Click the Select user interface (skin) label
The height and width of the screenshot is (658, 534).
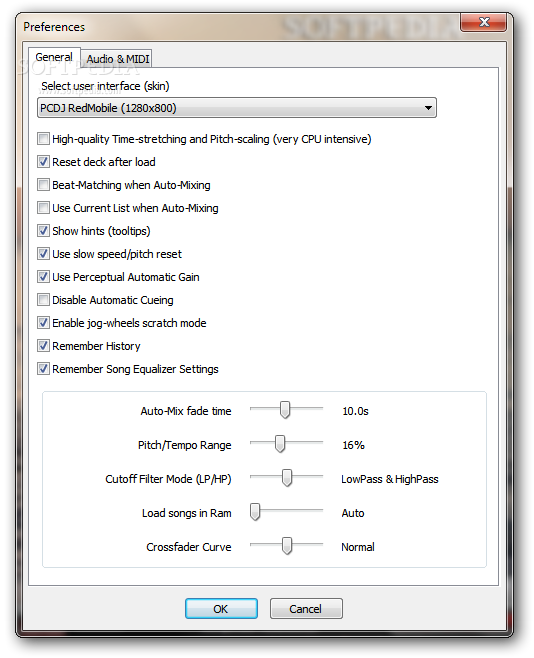105,86
